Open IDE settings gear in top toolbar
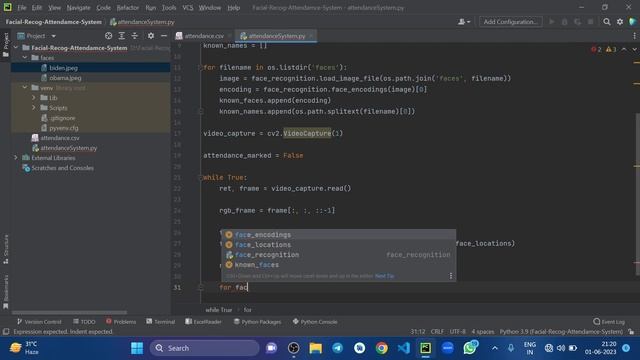640x360 pixels. 620,22
